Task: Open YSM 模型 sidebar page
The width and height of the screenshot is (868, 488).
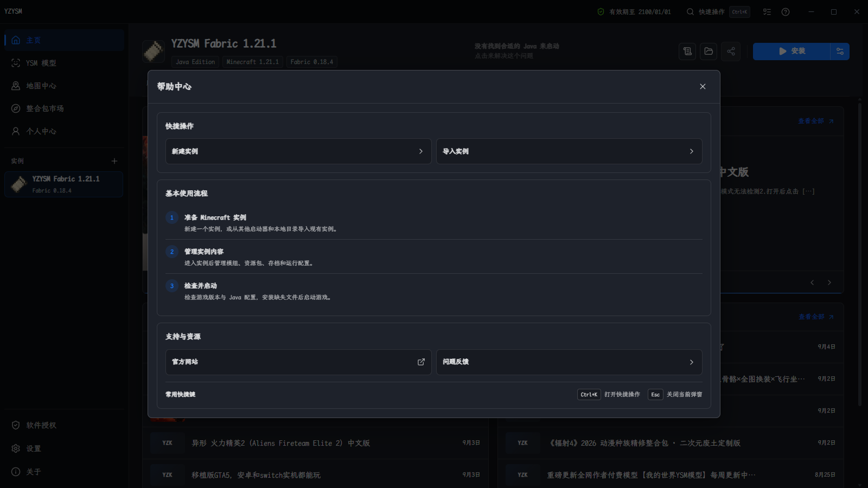Action: tap(64, 63)
